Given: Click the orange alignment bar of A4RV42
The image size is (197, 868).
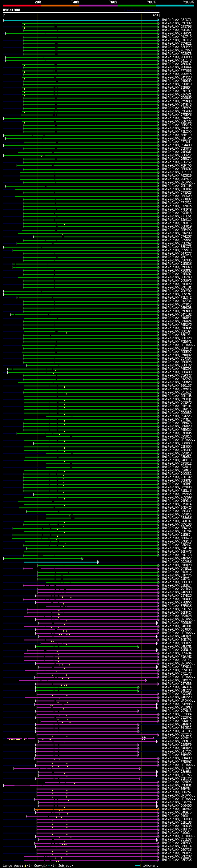Looking at the screenshot, I should pos(97,809).
